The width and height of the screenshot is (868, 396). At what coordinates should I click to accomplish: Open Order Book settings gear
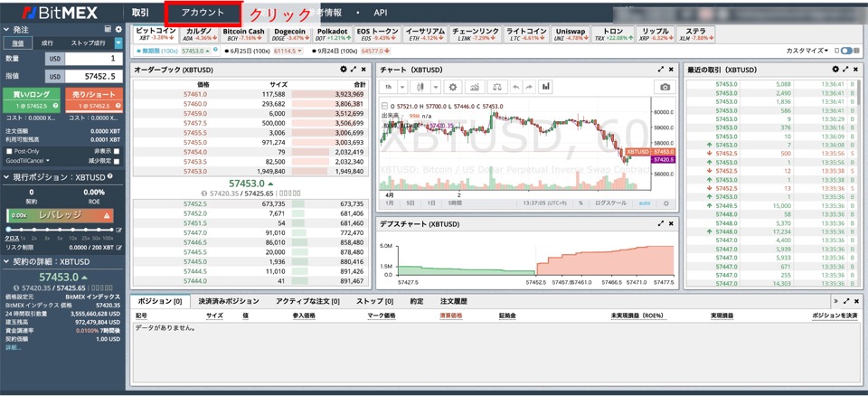click(x=344, y=70)
